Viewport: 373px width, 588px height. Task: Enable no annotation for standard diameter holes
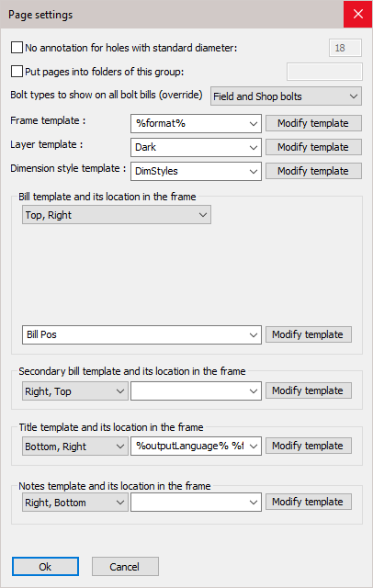click(x=17, y=48)
